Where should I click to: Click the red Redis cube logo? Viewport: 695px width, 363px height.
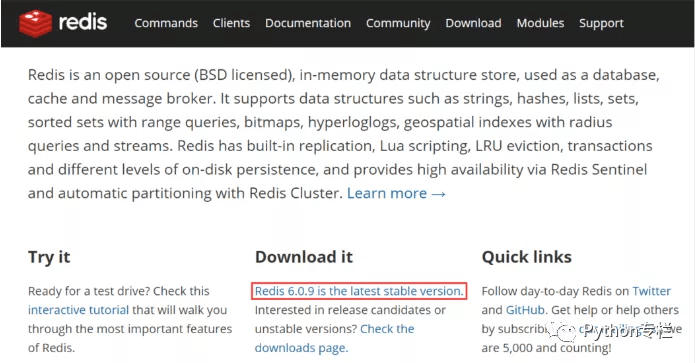(35, 23)
